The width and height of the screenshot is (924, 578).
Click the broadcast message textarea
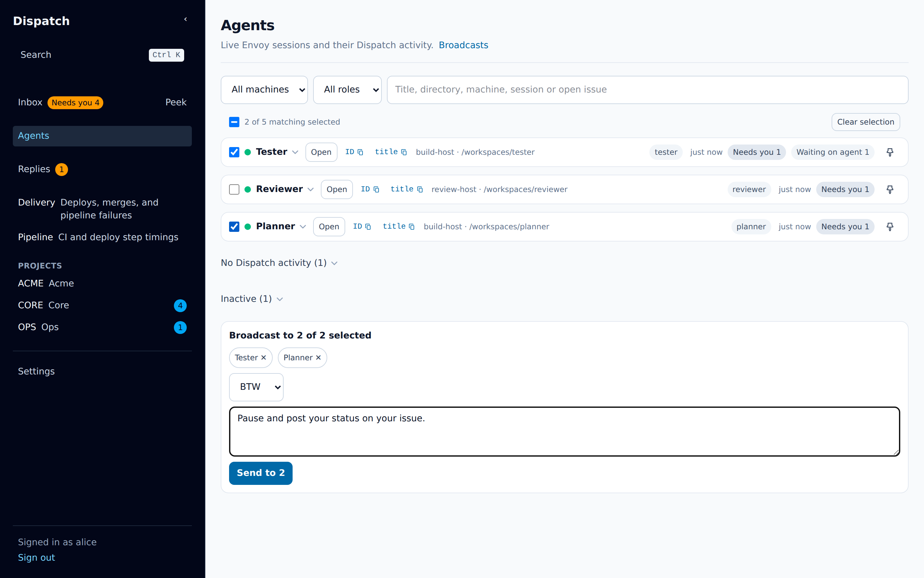(x=564, y=431)
